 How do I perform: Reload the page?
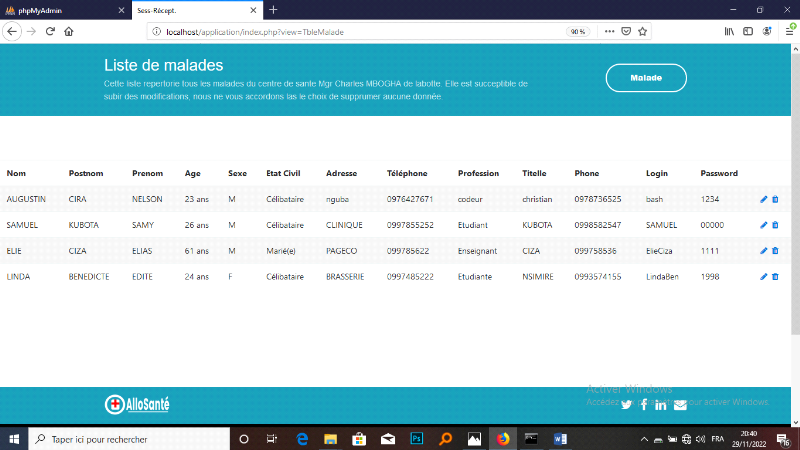tap(50, 32)
